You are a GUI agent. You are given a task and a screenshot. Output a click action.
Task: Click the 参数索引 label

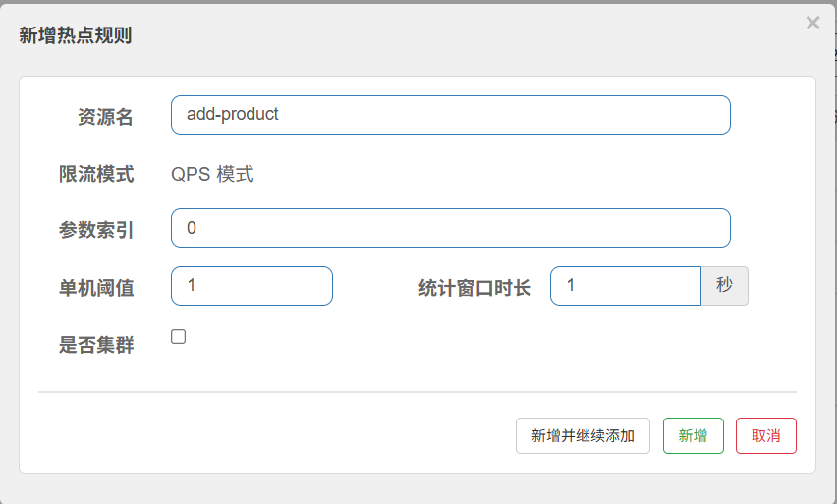pos(96,230)
